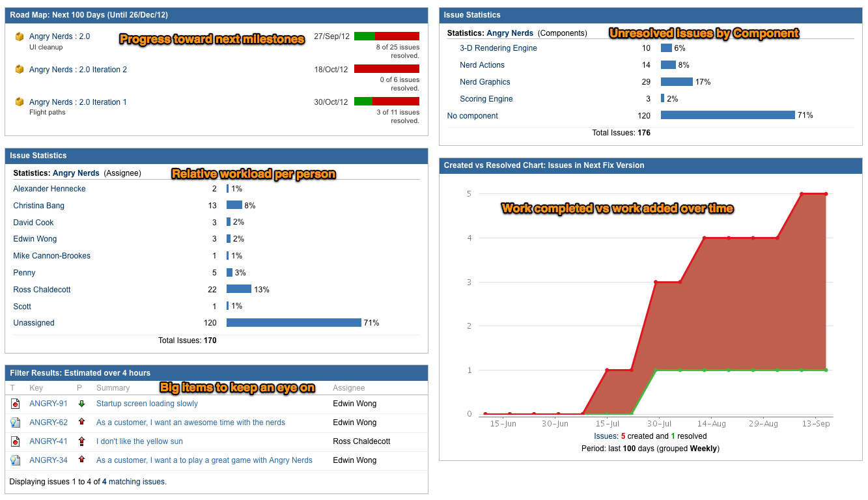Click the version icon beside Angry Nerds : 2.0

[18, 37]
